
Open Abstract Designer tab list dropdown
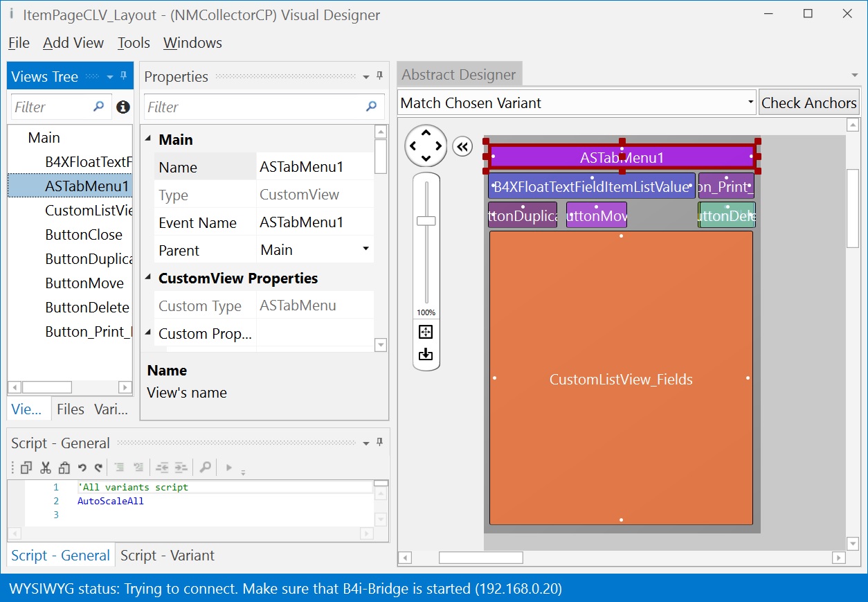click(854, 75)
